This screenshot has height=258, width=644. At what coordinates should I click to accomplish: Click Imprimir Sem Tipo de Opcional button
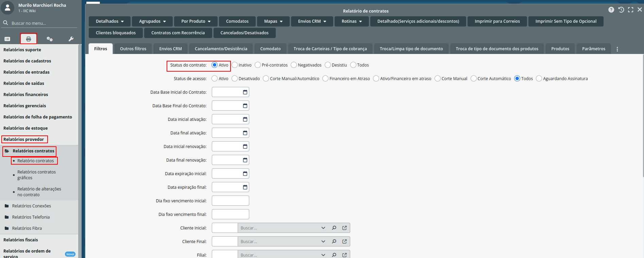point(566,21)
